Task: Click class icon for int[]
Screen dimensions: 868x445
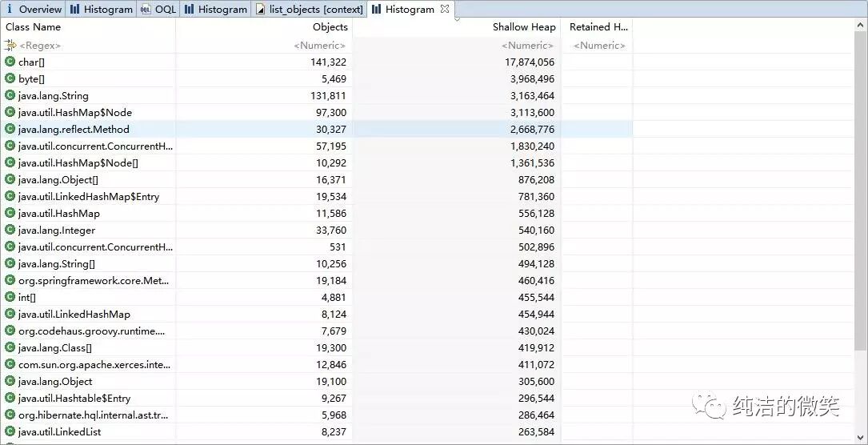Action: [10, 297]
